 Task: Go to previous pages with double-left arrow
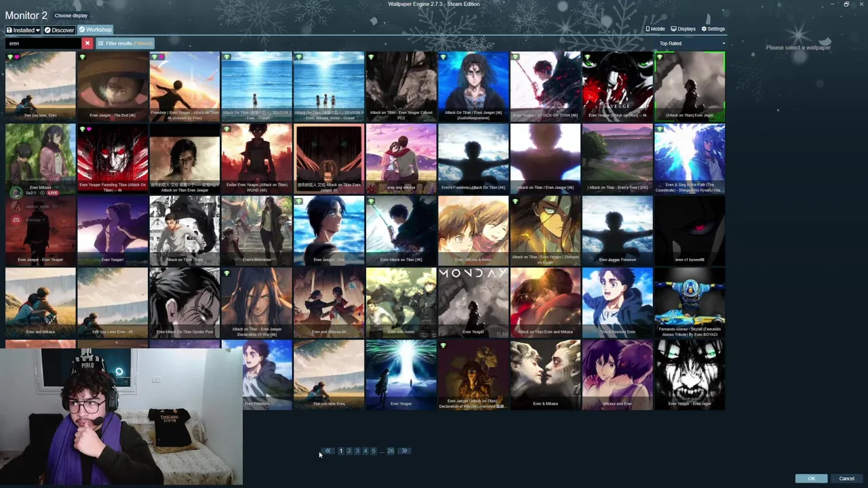tap(328, 451)
